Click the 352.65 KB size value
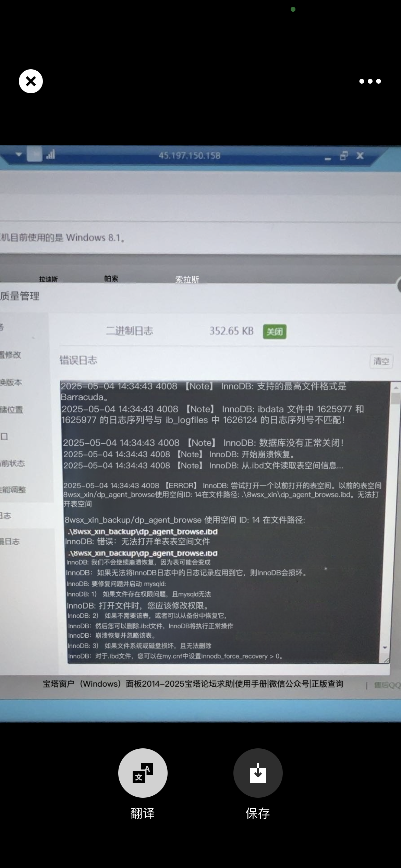 [x=232, y=331]
